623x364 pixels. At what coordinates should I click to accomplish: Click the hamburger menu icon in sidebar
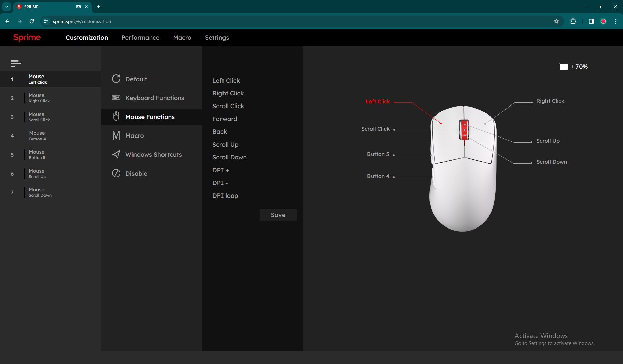16,63
